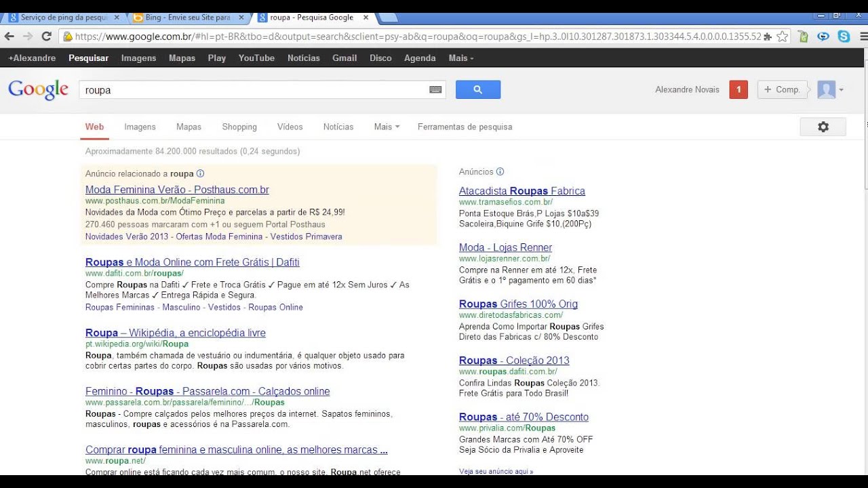Open Disco from the black Google bar
Viewport: 868px width, 488px height.
click(x=380, y=58)
